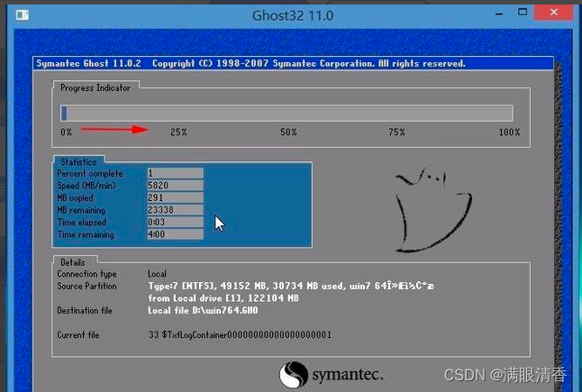Click the "Speed (MB/min)" label
582x392 pixels.
click(86, 186)
